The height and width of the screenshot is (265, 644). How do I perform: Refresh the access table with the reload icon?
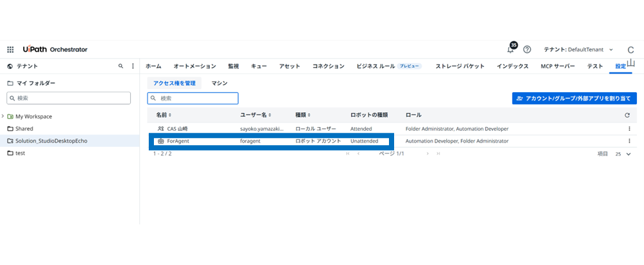(x=627, y=115)
